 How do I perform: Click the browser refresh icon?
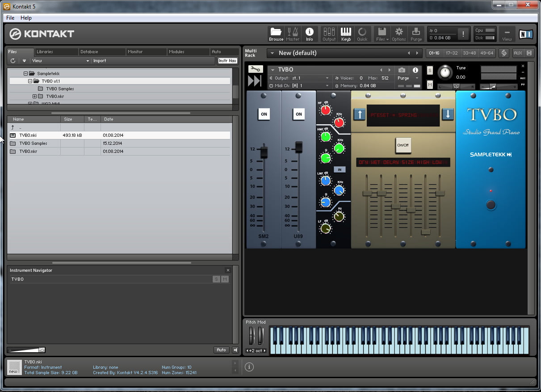click(x=13, y=61)
